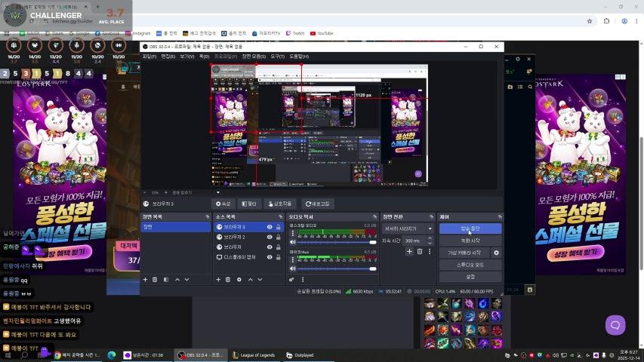The height and width of the screenshot is (362, 644).
Task: Open virtual camera settings gear icon
Action: click(x=496, y=253)
